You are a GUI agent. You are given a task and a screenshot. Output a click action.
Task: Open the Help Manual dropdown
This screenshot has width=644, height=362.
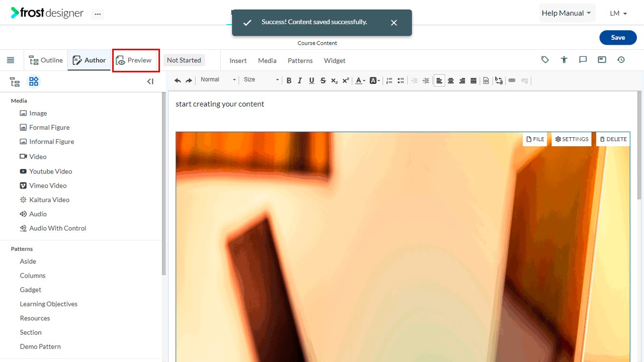567,13
